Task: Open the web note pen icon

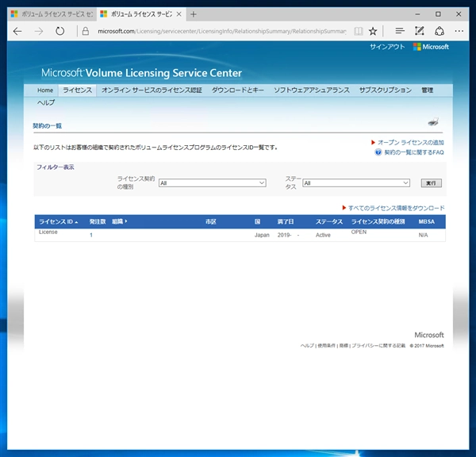Action: pyautogui.click(x=419, y=31)
